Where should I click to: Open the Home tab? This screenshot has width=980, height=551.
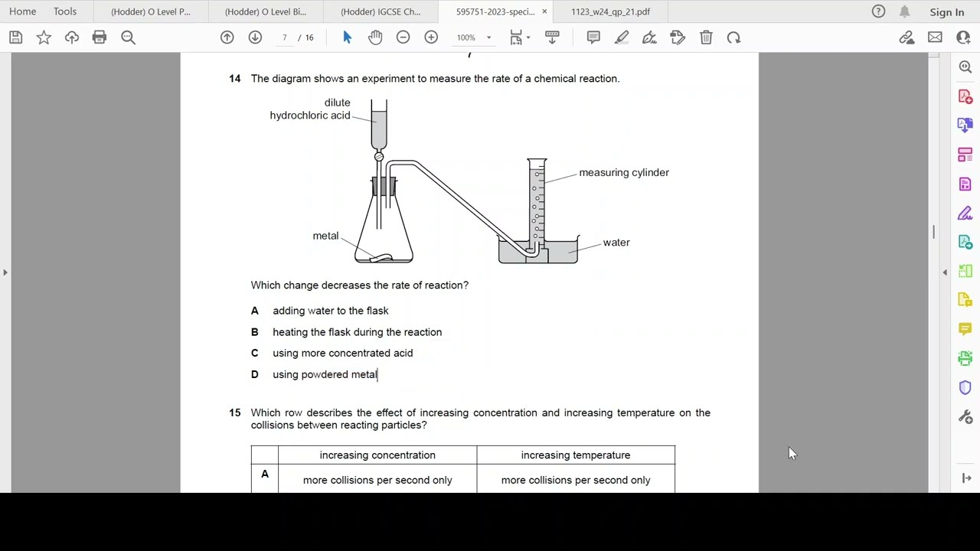point(23,11)
